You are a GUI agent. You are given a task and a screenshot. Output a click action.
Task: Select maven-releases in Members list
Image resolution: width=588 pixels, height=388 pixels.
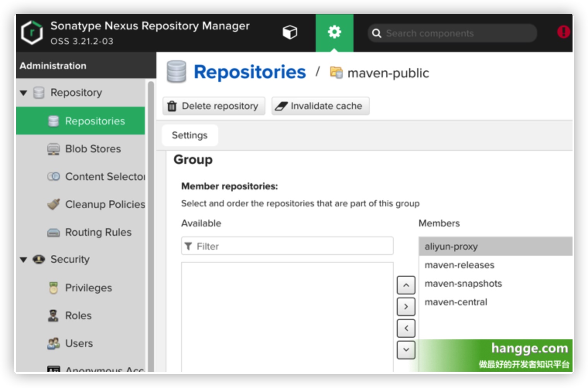tap(496, 265)
